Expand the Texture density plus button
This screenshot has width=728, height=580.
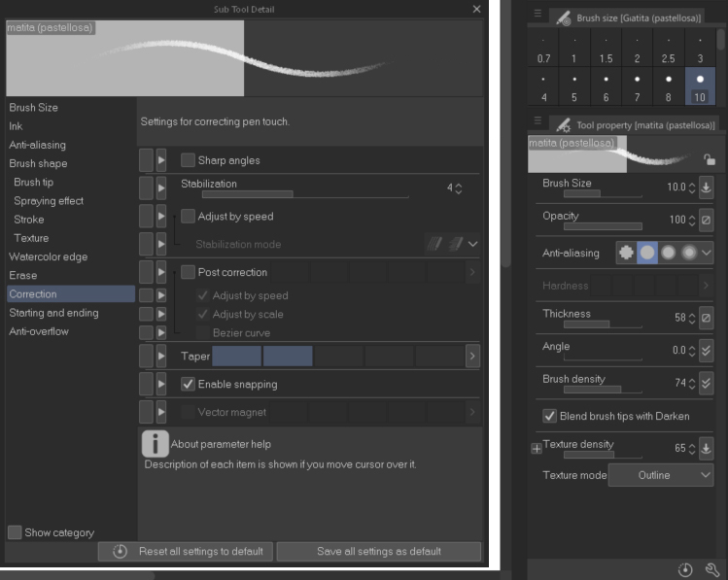pyautogui.click(x=536, y=448)
